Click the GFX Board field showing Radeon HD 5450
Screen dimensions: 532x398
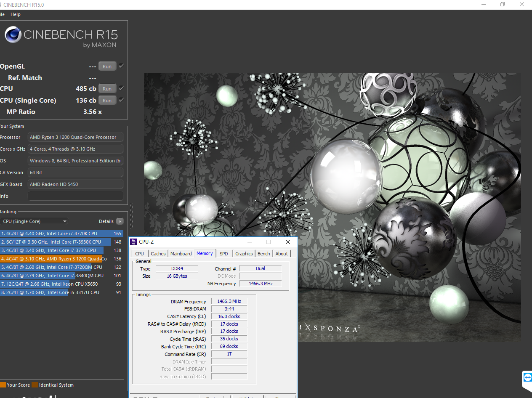coord(75,184)
